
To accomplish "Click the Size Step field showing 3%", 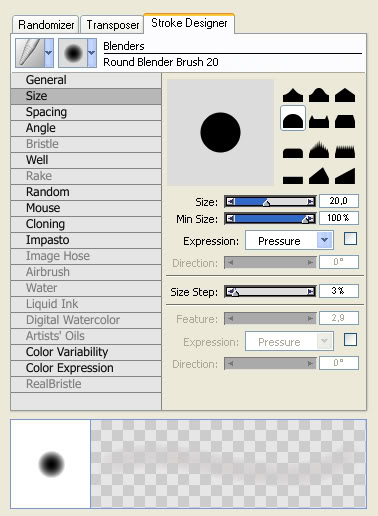I will click(339, 291).
